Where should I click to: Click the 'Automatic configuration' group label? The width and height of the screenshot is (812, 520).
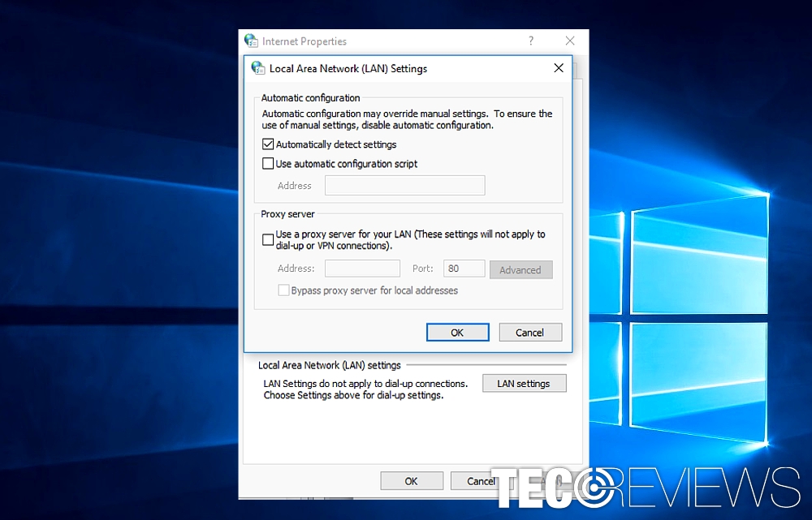click(311, 98)
